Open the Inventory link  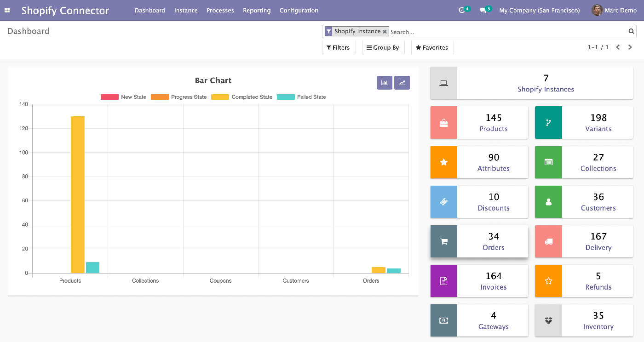[x=598, y=326]
